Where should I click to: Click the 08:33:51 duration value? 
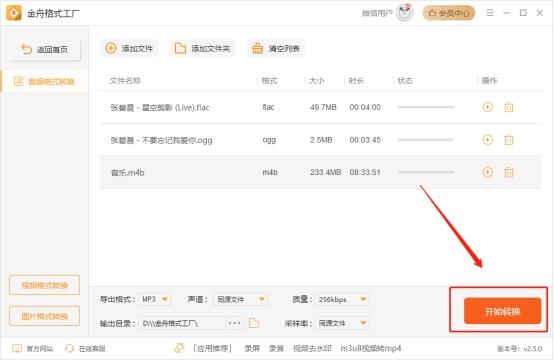[365, 172]
